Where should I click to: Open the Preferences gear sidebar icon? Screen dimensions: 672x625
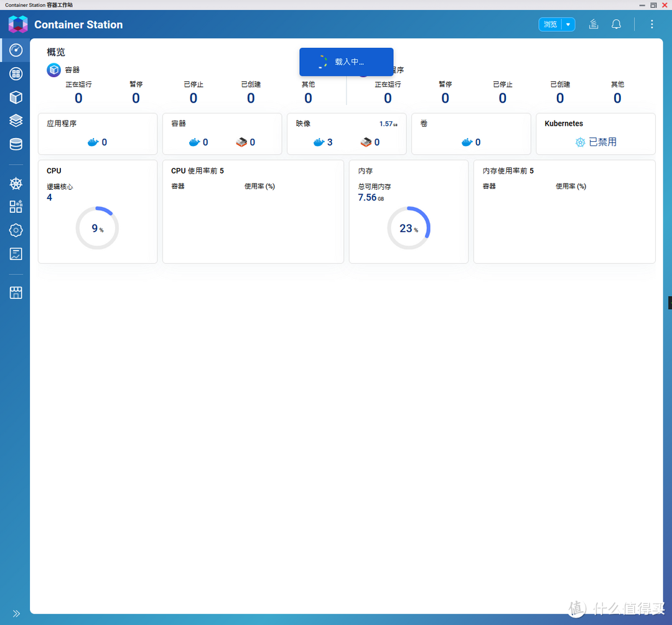click(x=16, y=231)
